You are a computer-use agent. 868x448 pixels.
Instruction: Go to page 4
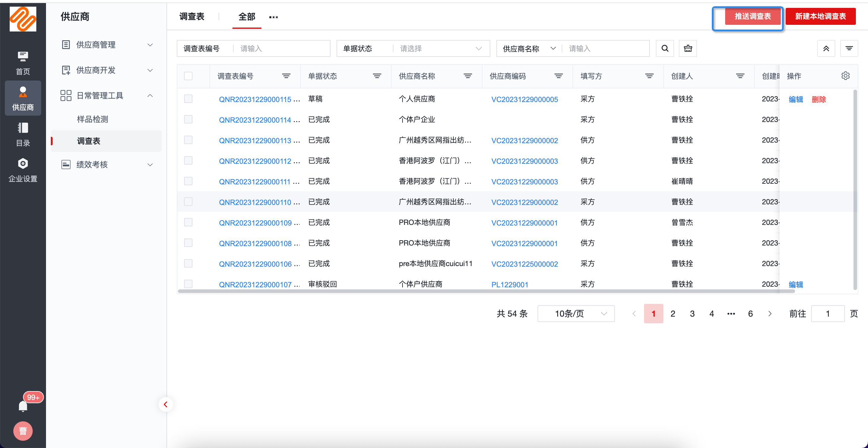point(712,314)
